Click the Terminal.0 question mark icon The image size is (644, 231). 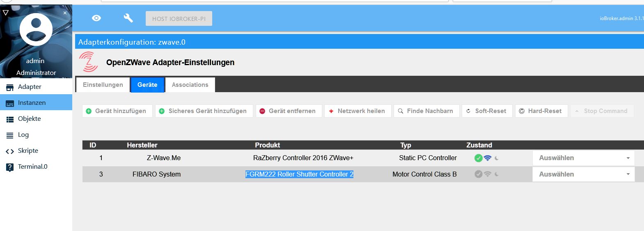[x=10, y=167]
